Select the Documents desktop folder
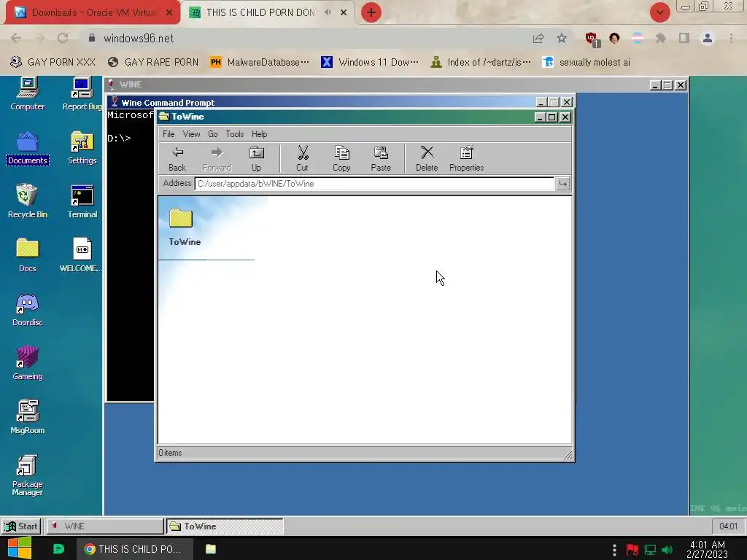Image resolution: width=747 pixels, height=560 pixels. [28, 148]
